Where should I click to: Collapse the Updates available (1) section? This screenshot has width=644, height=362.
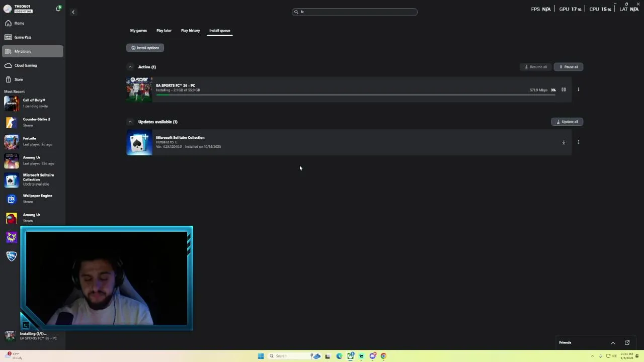[130, 122]
